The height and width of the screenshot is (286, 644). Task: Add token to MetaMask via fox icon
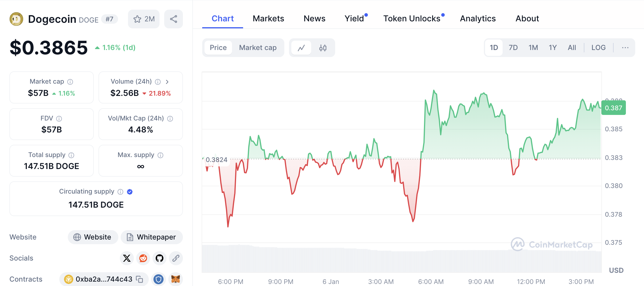(175, 279)
